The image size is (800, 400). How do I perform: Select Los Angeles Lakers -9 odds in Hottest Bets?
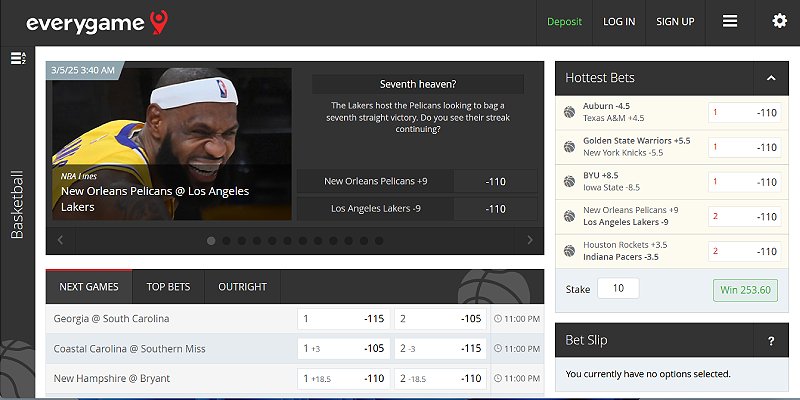point(744,217)
